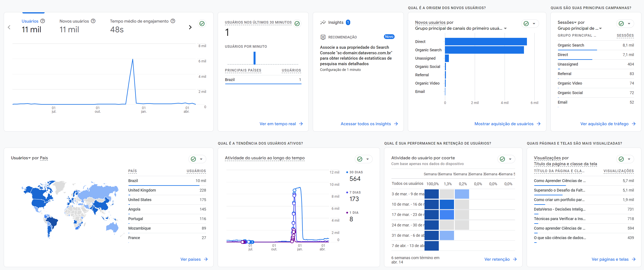Click green check on Usuários por País card
Image resolution: width=644 pixels, height=270 pixels.
click(x=193, y=159)
